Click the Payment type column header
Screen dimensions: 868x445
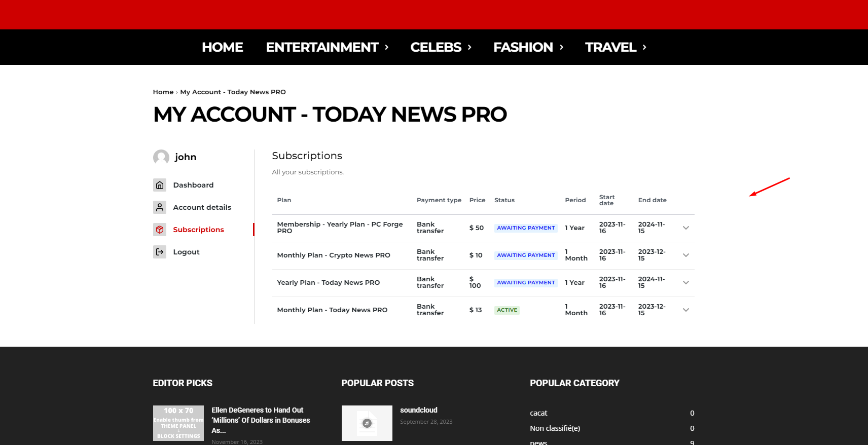(439, 200)
